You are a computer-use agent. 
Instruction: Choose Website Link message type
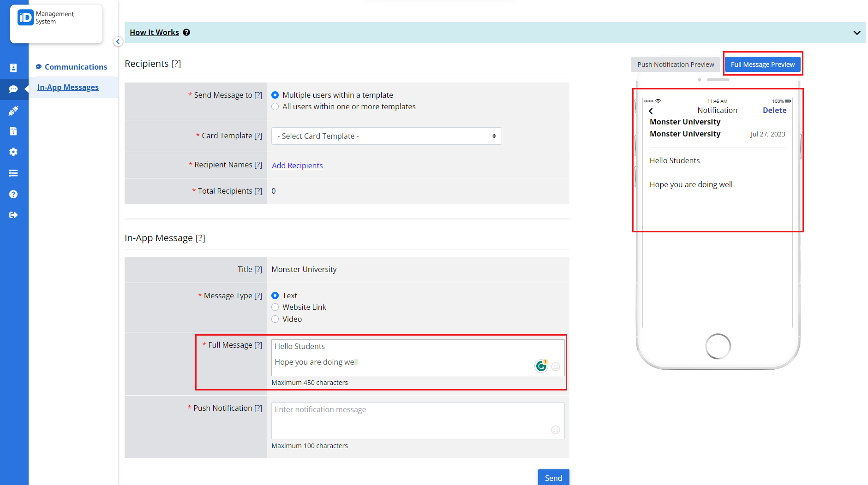click(275, 307)
